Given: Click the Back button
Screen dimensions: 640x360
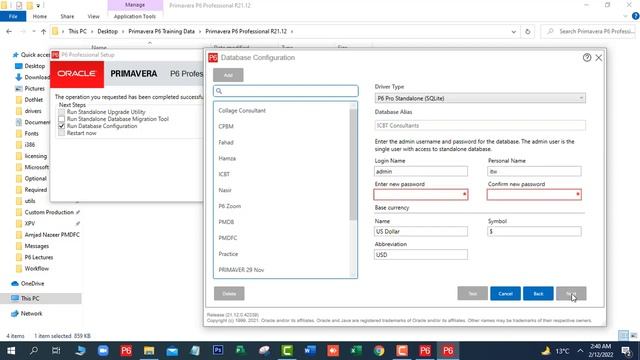Looking at the screenshot, I should pyautogui.click(x=538, y=293).
